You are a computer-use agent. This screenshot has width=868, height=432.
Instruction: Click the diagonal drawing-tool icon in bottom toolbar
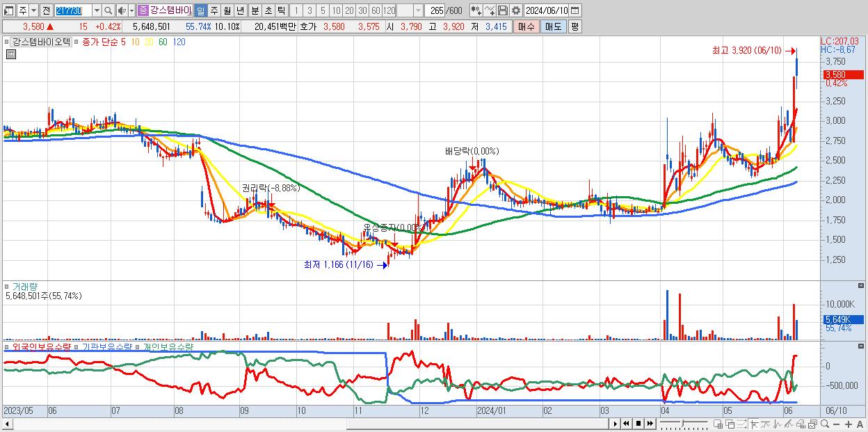pos(789,424)
